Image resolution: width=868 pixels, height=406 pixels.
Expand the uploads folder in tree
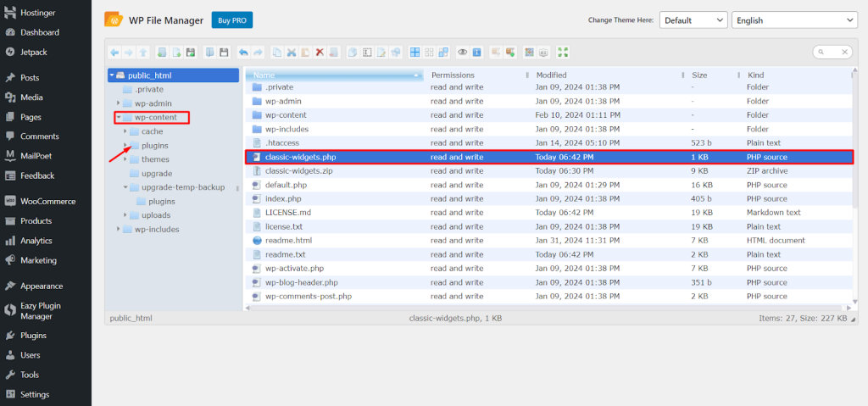click(125, 215)
